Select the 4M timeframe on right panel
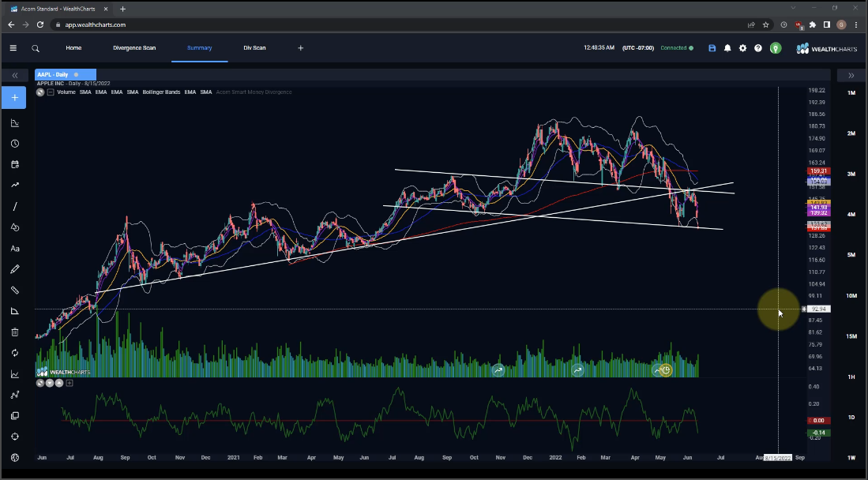Screen dimensions: 868x480 (x=851, y=214)
